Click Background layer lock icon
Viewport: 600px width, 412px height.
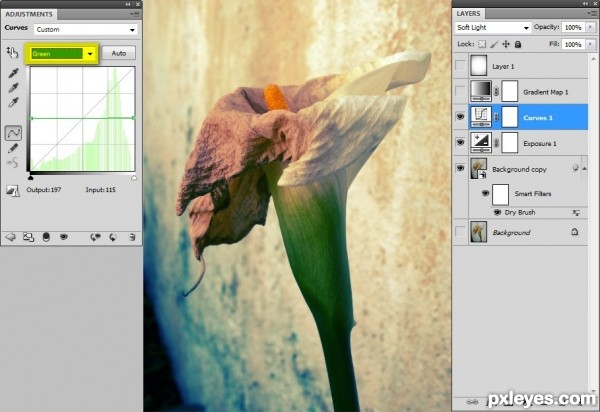point(574,231)
